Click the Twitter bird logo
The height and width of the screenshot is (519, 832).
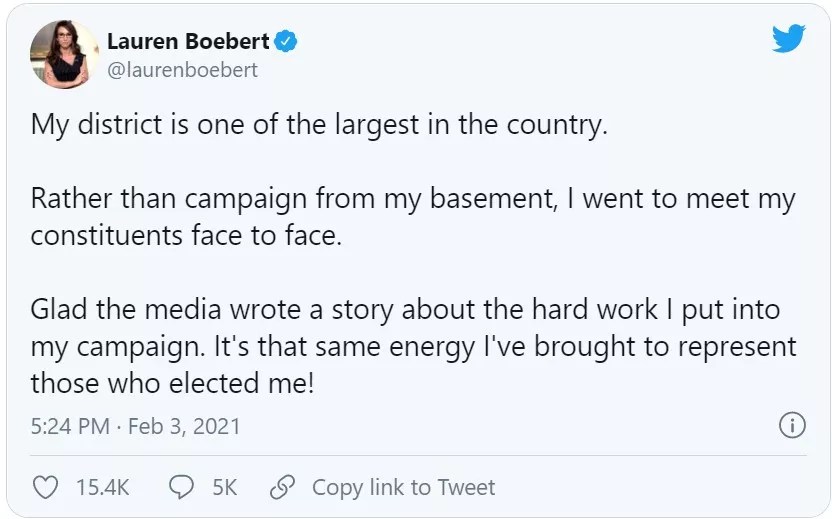tap(788, 38)
